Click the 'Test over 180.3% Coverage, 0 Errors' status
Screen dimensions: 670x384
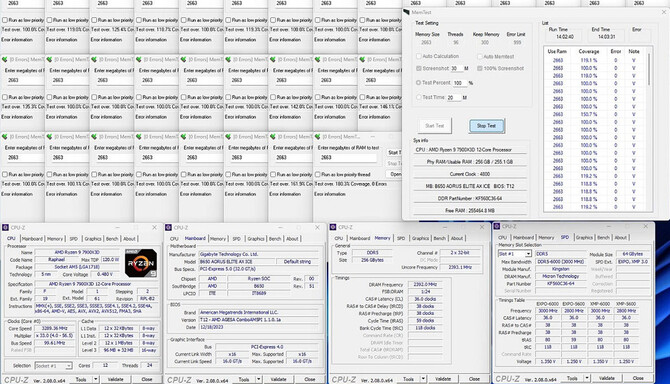pos(350,184)
